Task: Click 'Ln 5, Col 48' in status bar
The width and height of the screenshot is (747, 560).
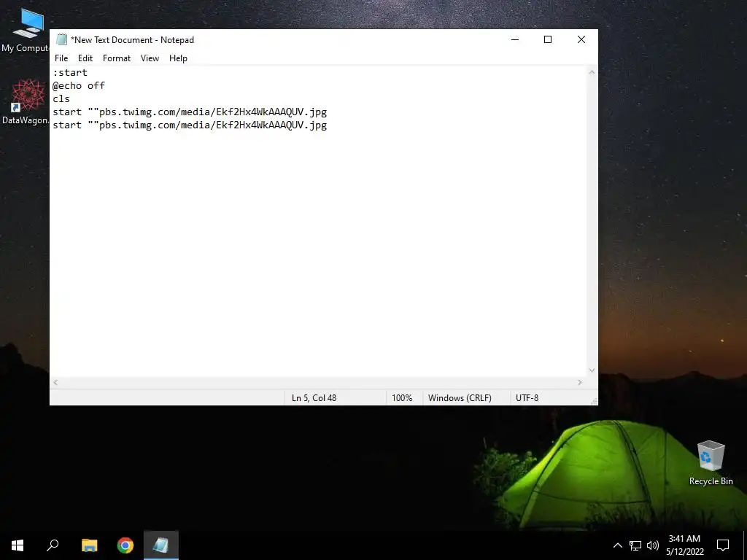Action: (x=314, y=397)
